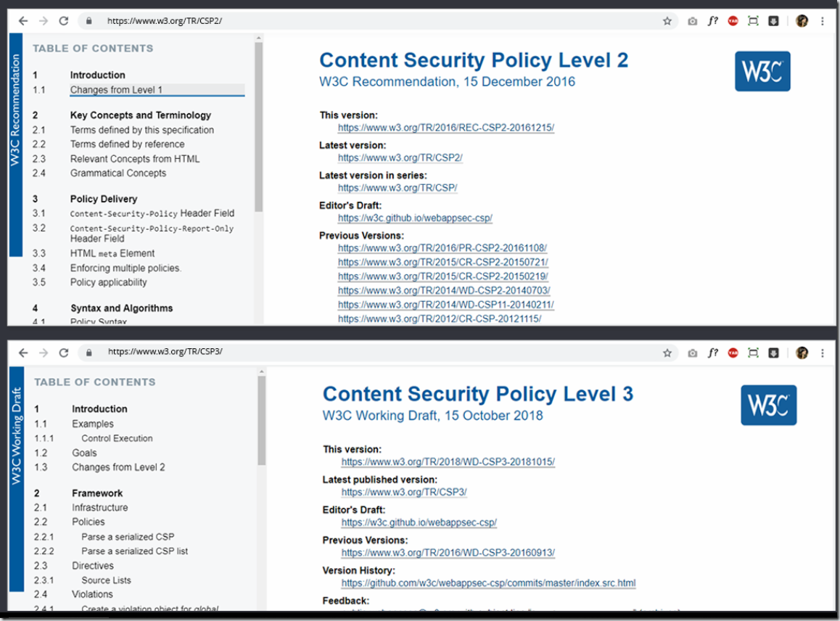This screenshot has height=621, width=840.
Task: View site info lock icon for CSP2 page
Action: [89, 21]
